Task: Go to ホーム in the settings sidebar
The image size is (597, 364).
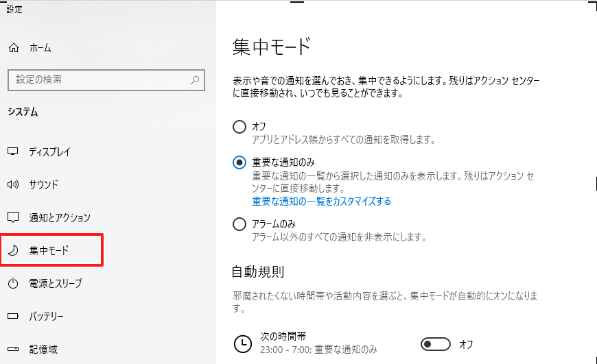Action: (x=40, y=48)
